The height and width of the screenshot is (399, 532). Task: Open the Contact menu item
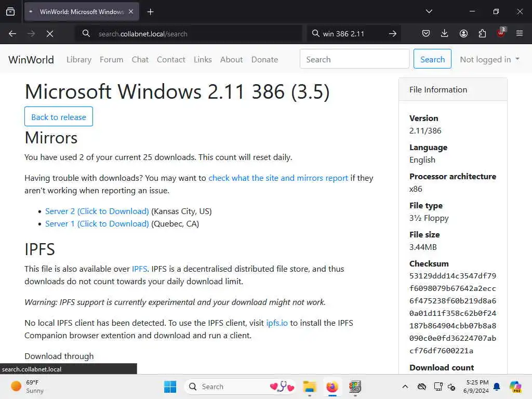[x=171, y=60]
